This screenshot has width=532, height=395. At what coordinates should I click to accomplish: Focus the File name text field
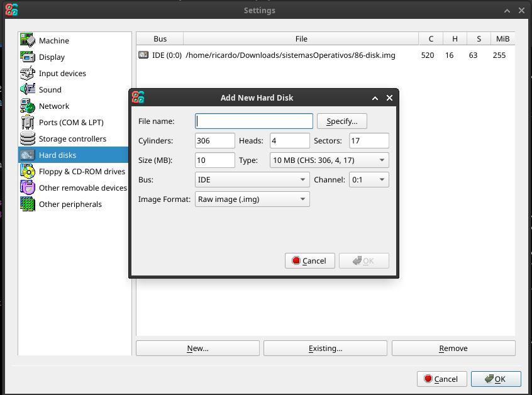tap(254, 121)
